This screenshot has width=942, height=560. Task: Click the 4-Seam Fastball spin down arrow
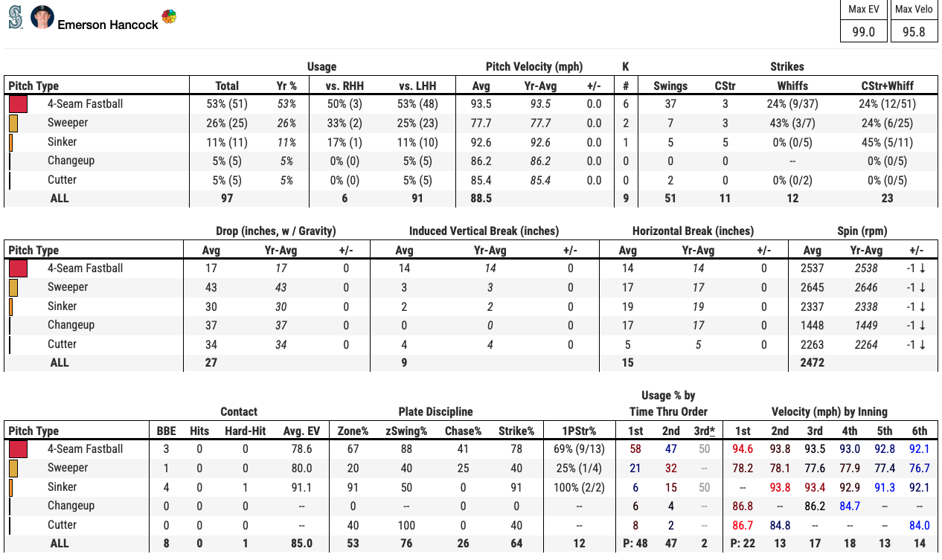[x=923, y=268]
